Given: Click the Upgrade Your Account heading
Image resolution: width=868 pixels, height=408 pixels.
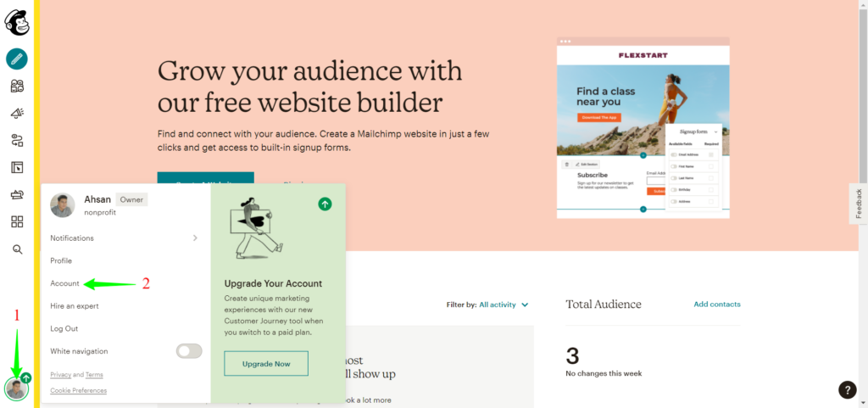Looking at the screenshot, I should point(273,283).
